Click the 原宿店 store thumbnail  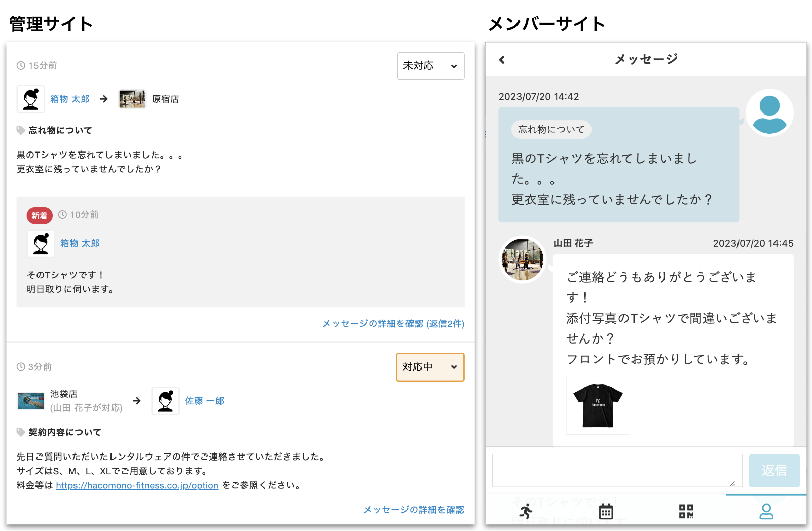(x=132, y=99)
